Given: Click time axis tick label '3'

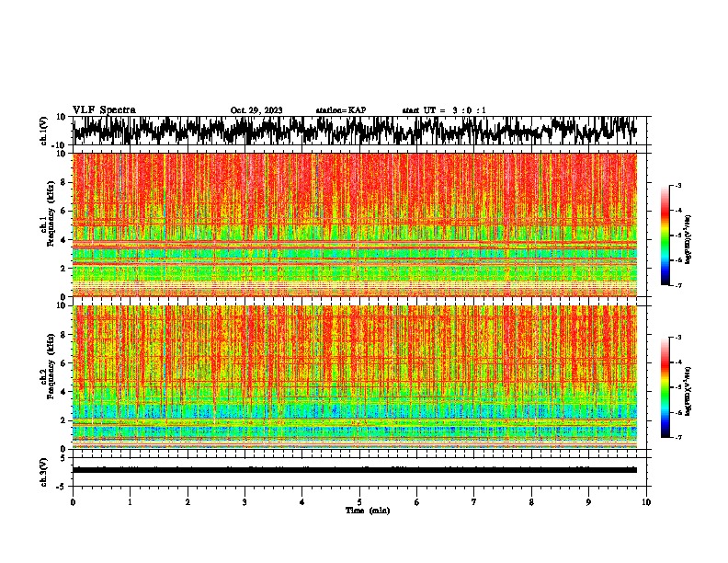Looking at the screenshot, I should (245, 502).
